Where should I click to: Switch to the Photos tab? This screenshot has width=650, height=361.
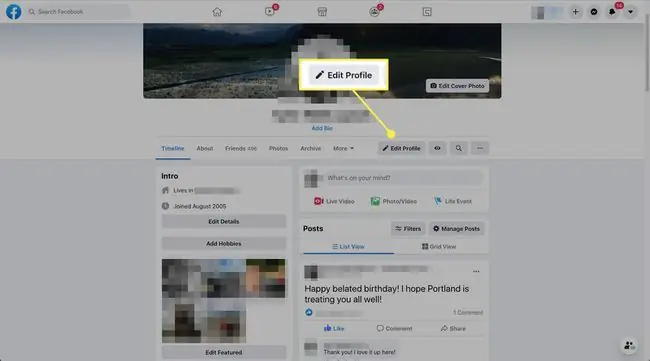(278, 148)
